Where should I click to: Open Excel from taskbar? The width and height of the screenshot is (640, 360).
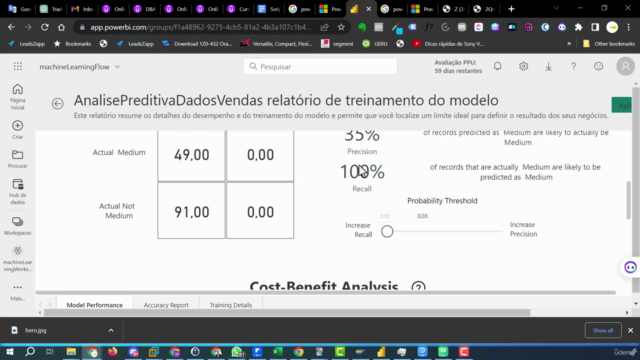[x=278, y=352]
